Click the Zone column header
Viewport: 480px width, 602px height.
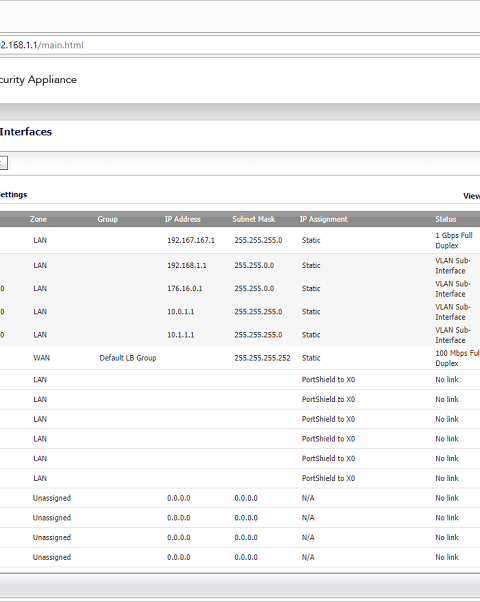click(x=38, y=219)
